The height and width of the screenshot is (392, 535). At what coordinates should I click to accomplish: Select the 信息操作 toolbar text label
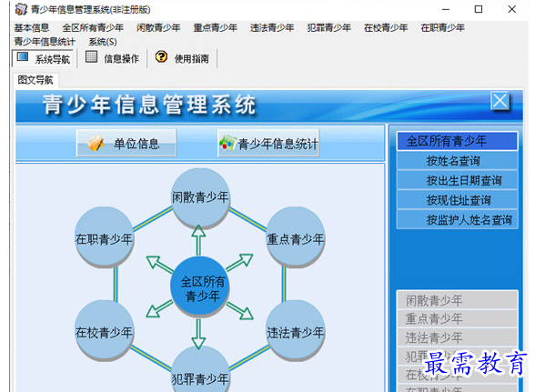[122, 59]
